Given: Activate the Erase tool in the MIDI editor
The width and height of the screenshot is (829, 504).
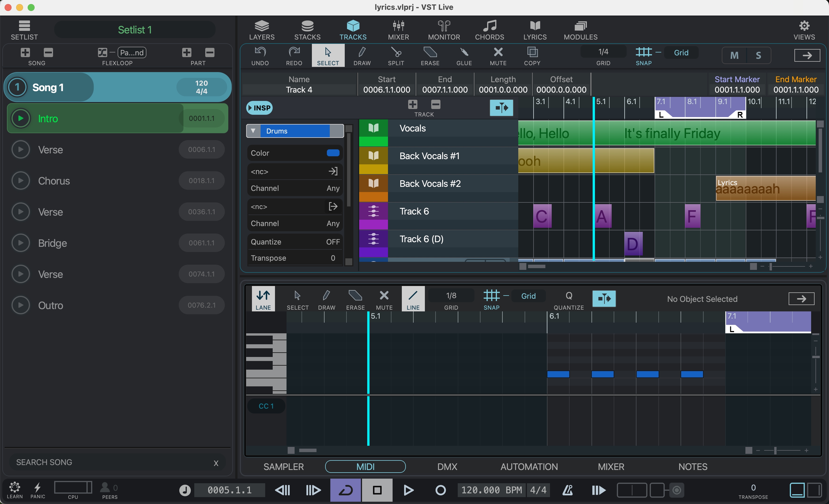Looking at the screenshot, I should pyautogui.click(x=355, y=298).
